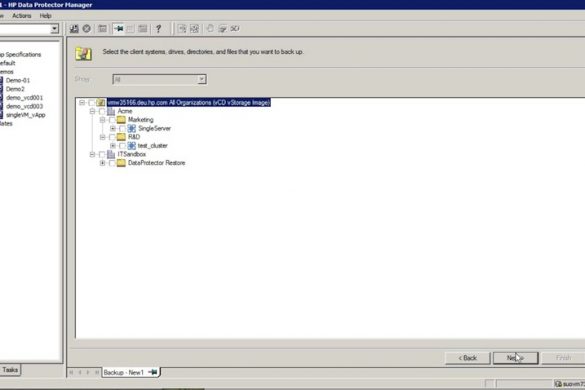Collapse the R&D tree node
Screen dimensions: 585x390
pos(102,137)
